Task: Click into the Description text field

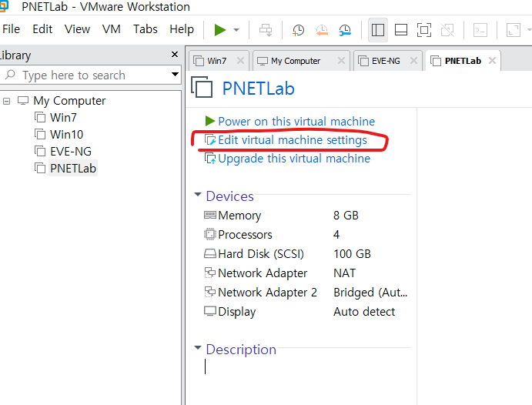Action: (x=307, y=367)
